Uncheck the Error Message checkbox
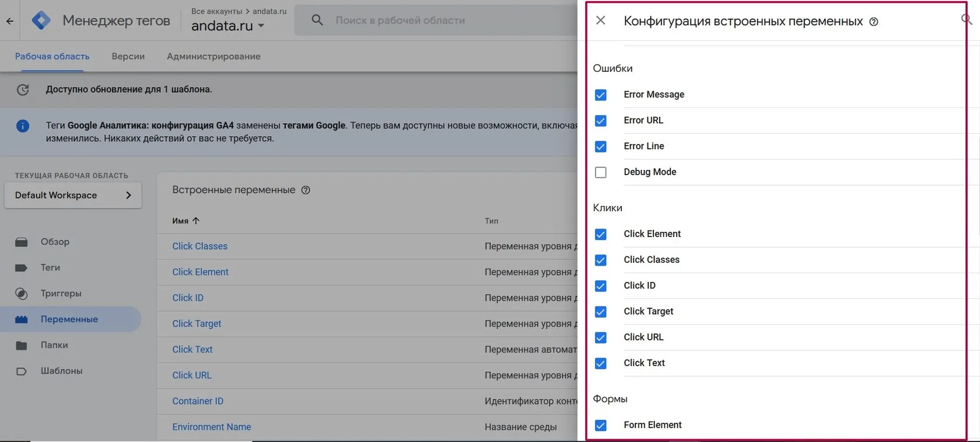980x442 pixels. coord(600,95)
